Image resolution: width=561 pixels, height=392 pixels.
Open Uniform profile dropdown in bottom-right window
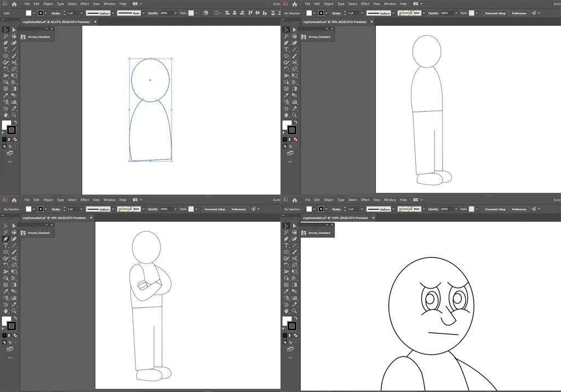393,209
